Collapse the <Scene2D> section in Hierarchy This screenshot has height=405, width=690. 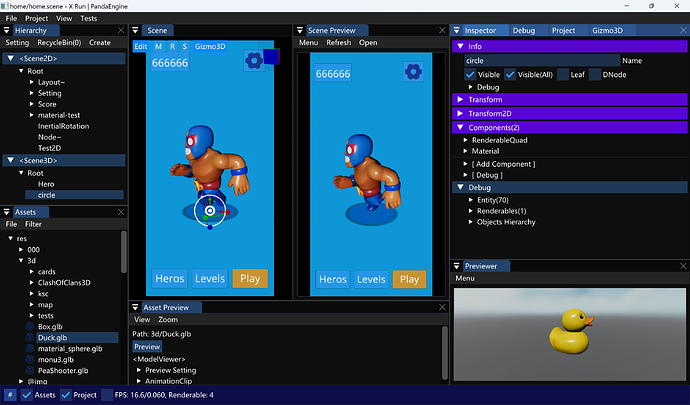tap(11, 58)
